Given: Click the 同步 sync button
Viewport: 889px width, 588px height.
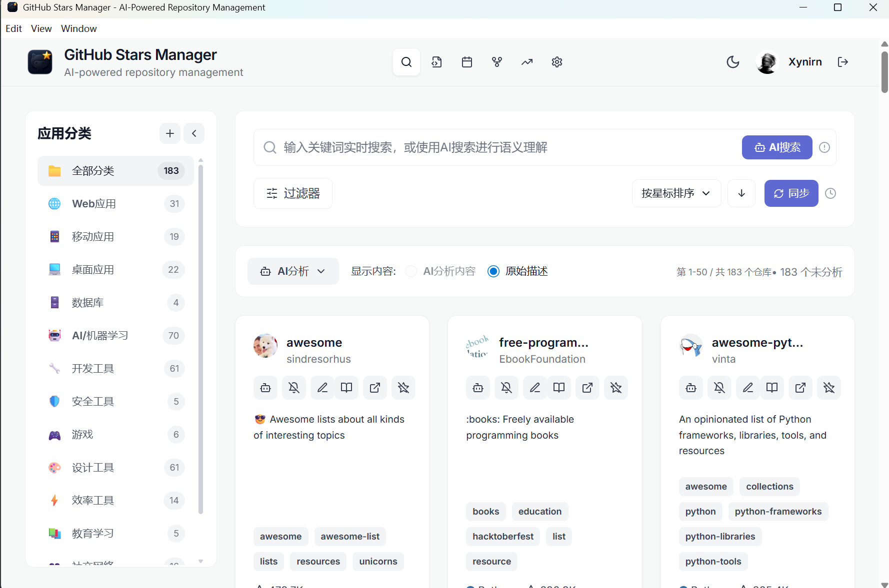Looking at the screenshot, I should 791,193.
